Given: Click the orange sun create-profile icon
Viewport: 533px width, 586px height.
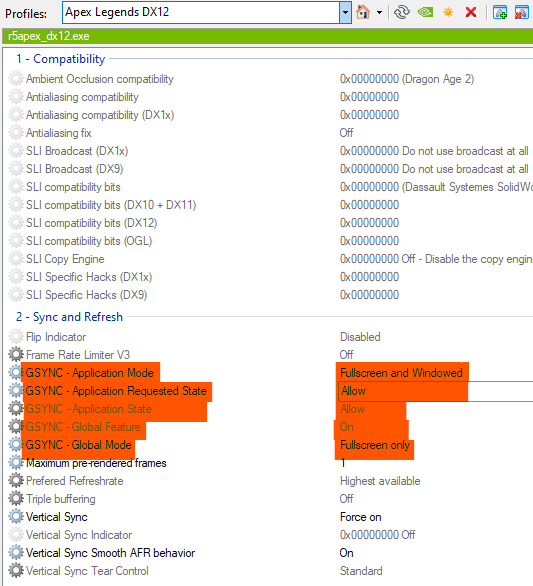Looking at the screenshot, I should (x=448, y=12).
